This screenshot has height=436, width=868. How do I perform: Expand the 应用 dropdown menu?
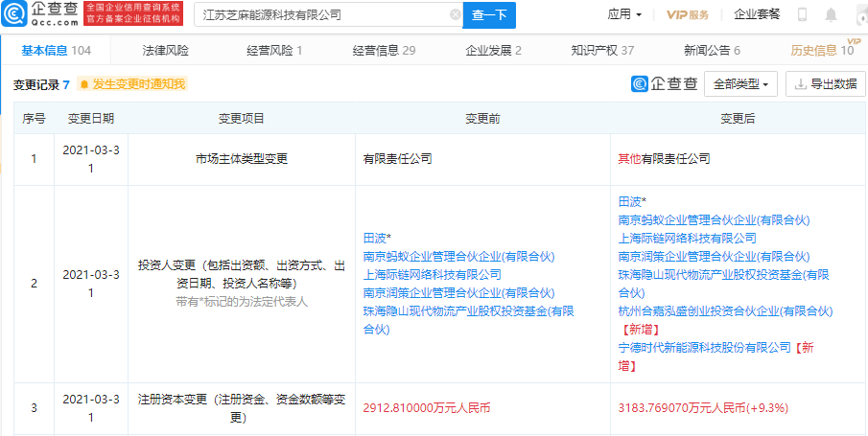pos(625,15)
